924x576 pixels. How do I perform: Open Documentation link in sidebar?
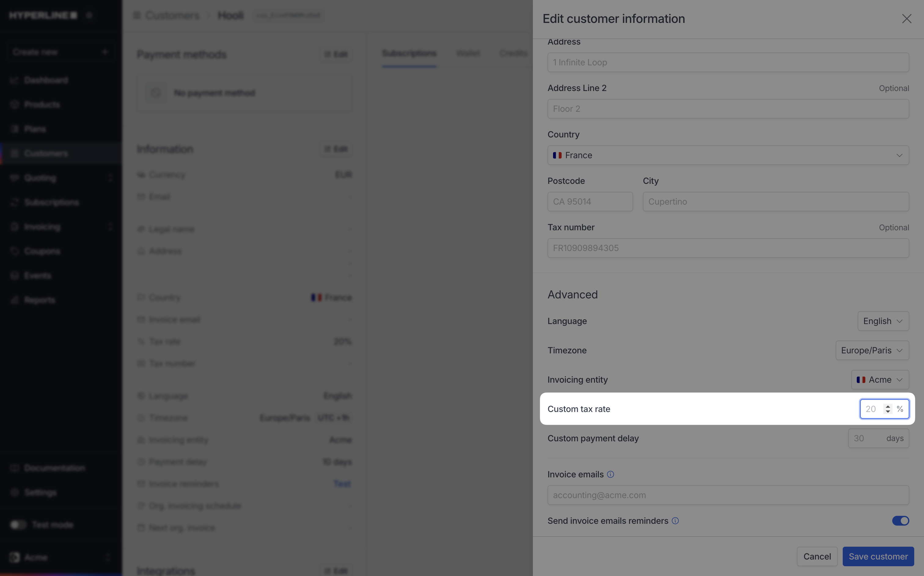point(61,468)
